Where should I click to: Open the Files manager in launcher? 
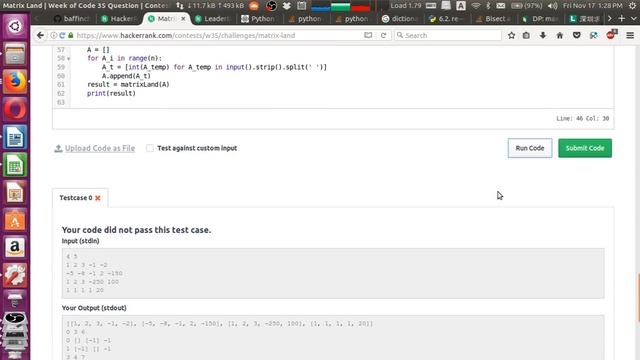[15, 54]
